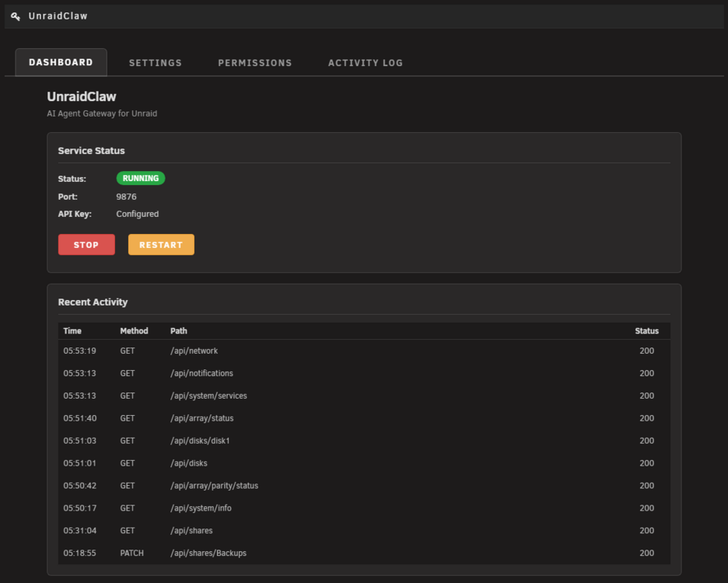Click the 05:18:55 timestamp
This screenshot has width=728, height=583.
click(80, 553)
